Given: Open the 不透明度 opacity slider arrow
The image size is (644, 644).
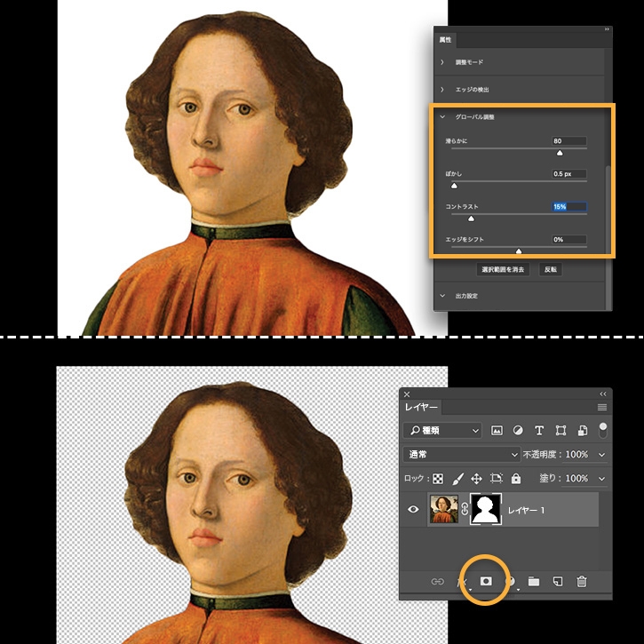Looking at the screenshot, I should tap(601, 455).
